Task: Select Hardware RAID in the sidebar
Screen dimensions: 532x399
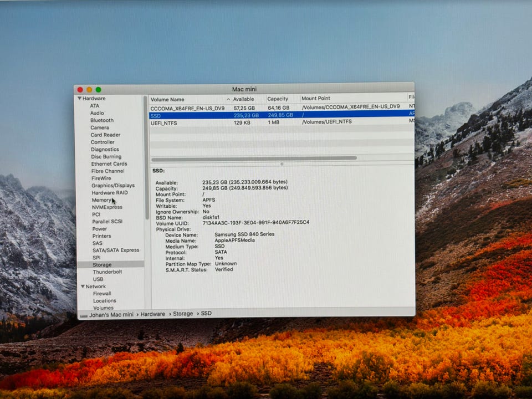Action: coord(110,193)
